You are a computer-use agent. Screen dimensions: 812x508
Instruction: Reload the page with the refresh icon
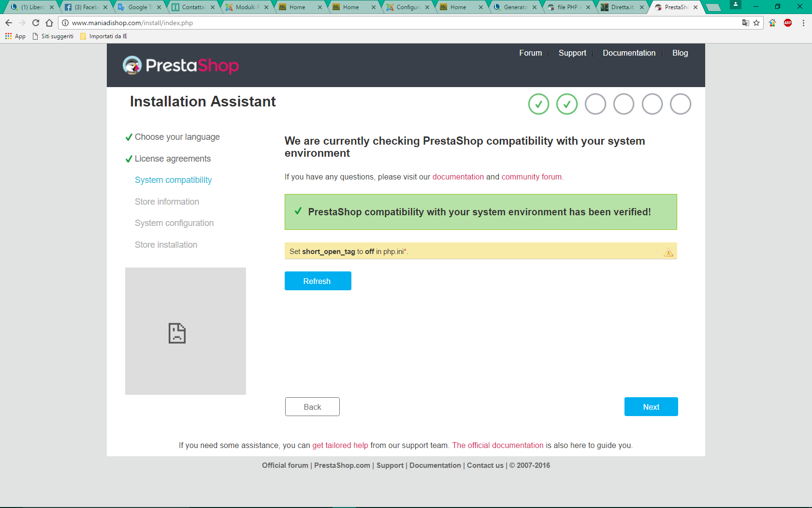(36, 23)
